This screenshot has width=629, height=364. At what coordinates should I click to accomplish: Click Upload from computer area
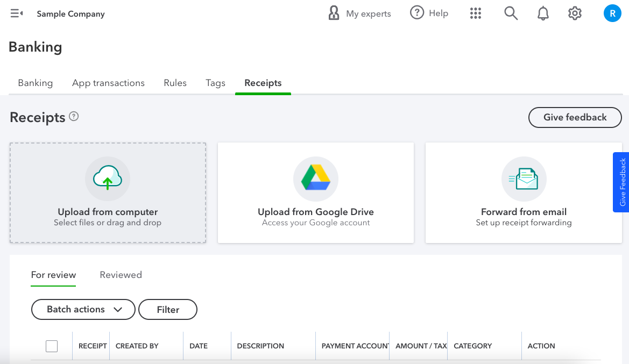click(108, 192)
